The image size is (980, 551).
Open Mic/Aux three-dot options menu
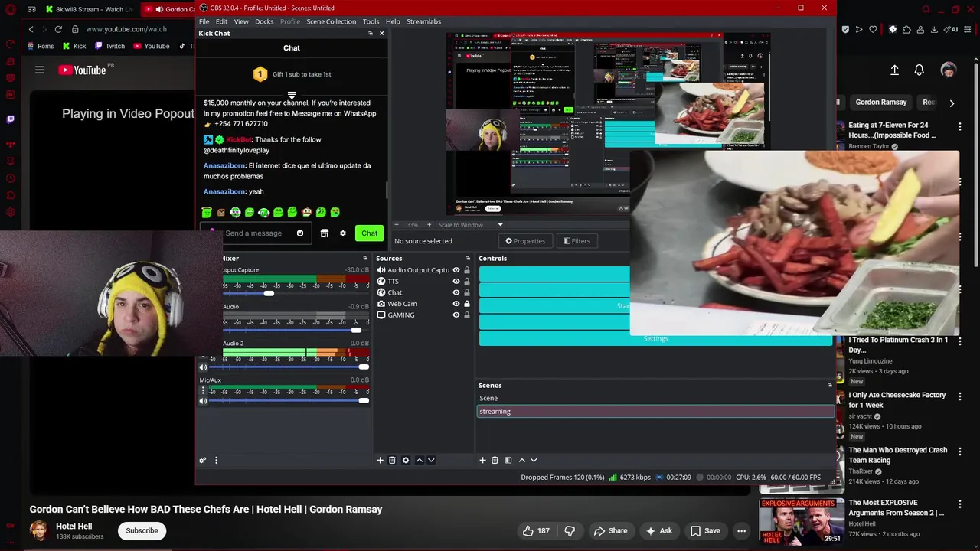click(203, 390)
